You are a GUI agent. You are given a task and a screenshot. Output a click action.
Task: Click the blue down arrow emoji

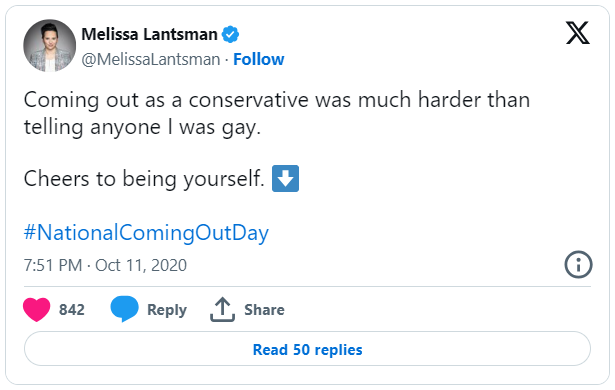pyautogui.click(x=285, y=179)
